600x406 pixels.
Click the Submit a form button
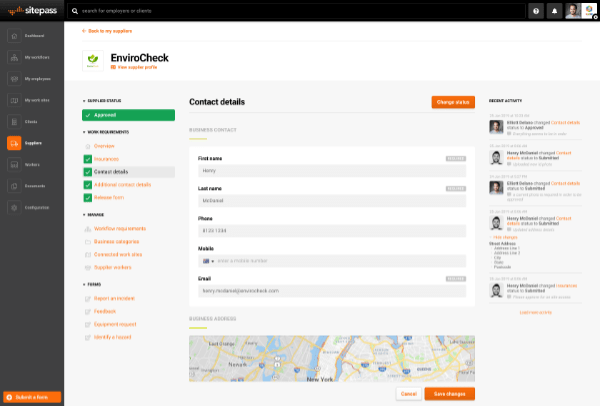click(x=32, y=397)
